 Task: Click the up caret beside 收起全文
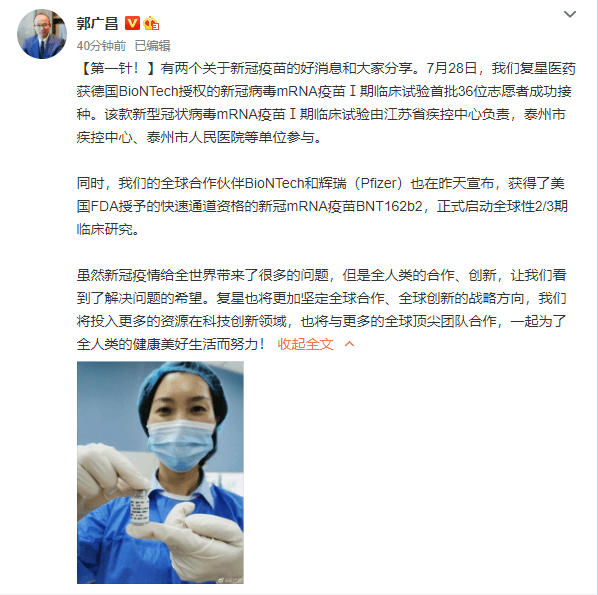349,344
